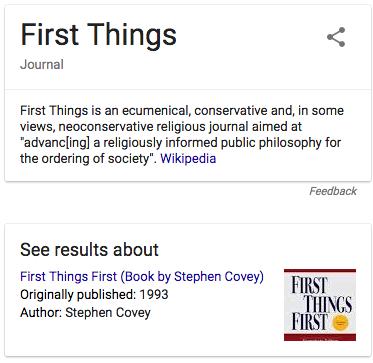Click the red top band of the book cover

tap(320, 272)
